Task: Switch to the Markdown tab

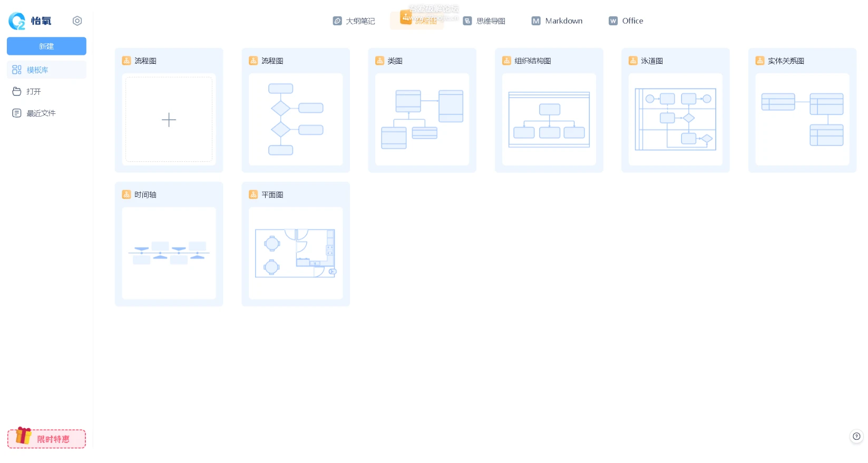Action: point(557,21)
